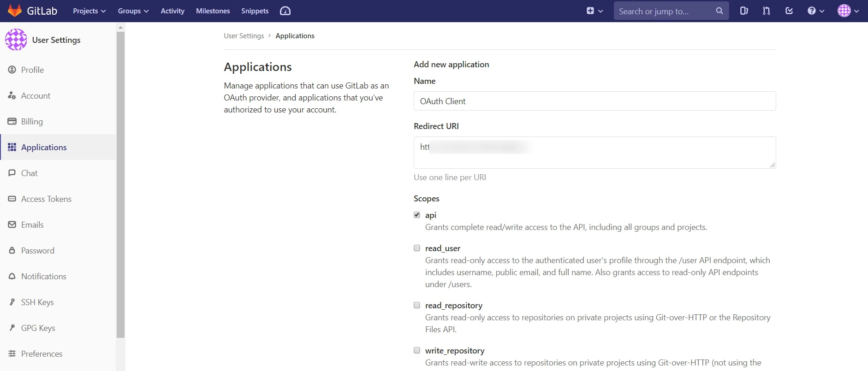Click the Notifications bell icon
The width and height of the screenshot is (868, 371).
(x=12, y=276)
